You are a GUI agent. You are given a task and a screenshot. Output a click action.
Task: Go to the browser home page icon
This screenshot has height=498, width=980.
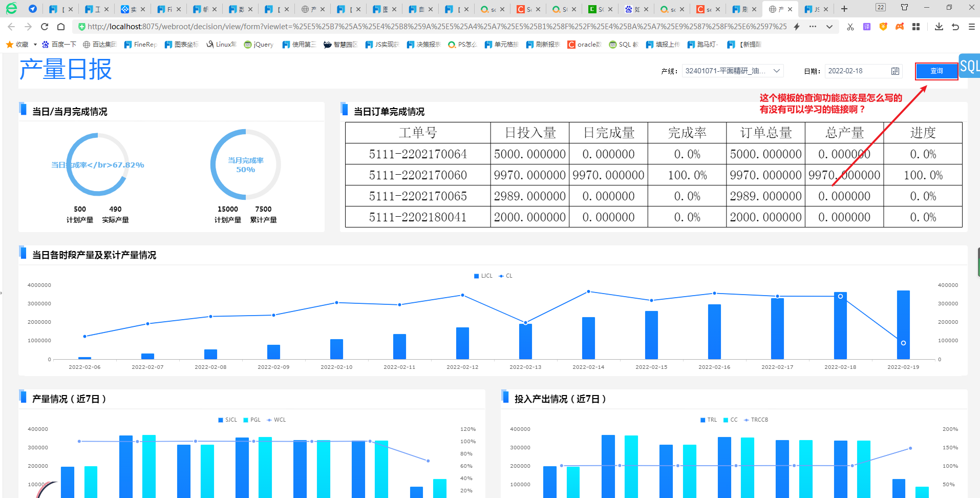click(x=61, y=27)
